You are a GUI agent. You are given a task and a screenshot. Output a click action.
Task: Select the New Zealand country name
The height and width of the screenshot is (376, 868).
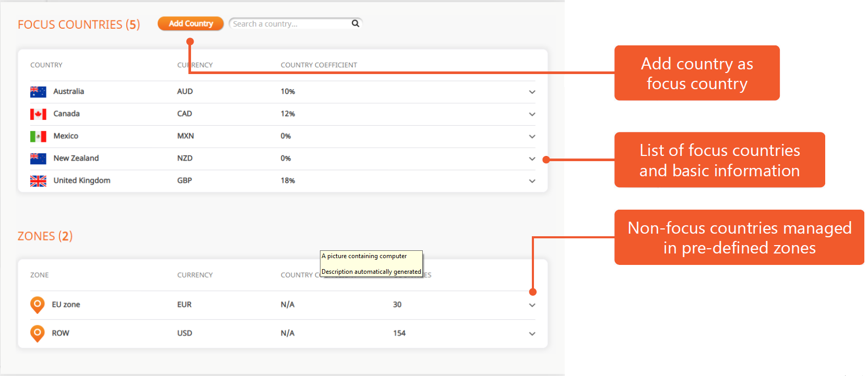tap(76, 158)
